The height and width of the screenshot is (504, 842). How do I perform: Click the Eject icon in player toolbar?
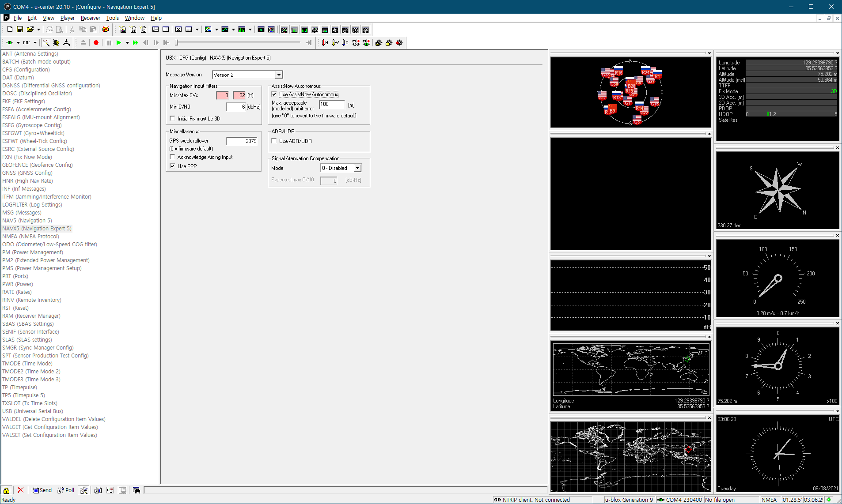83,43
